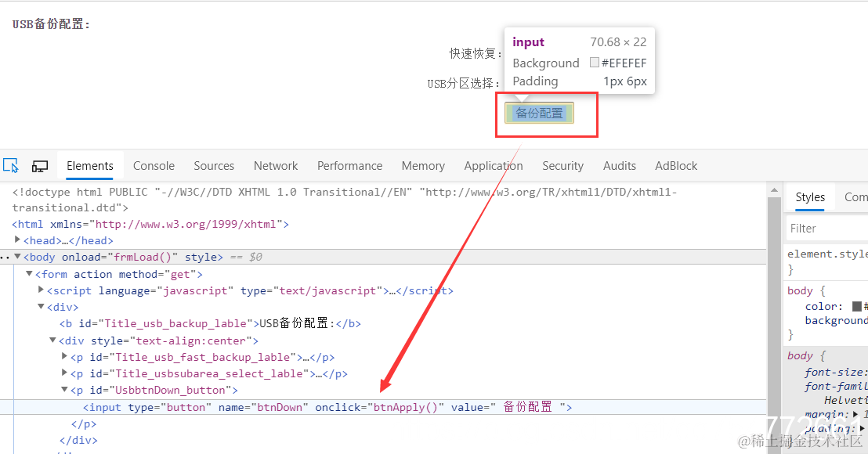Switch to the Sources tab
The height and width of the screenshot is (454, 868).
click(214, 166)
